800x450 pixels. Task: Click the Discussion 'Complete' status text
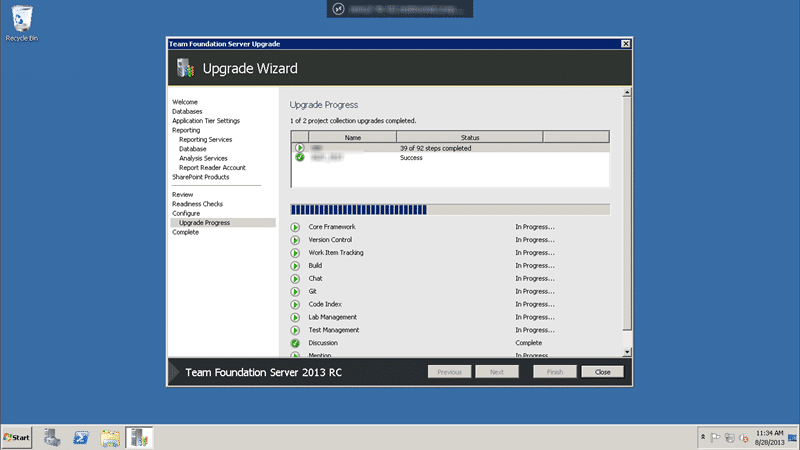click(x=529, y=343)
